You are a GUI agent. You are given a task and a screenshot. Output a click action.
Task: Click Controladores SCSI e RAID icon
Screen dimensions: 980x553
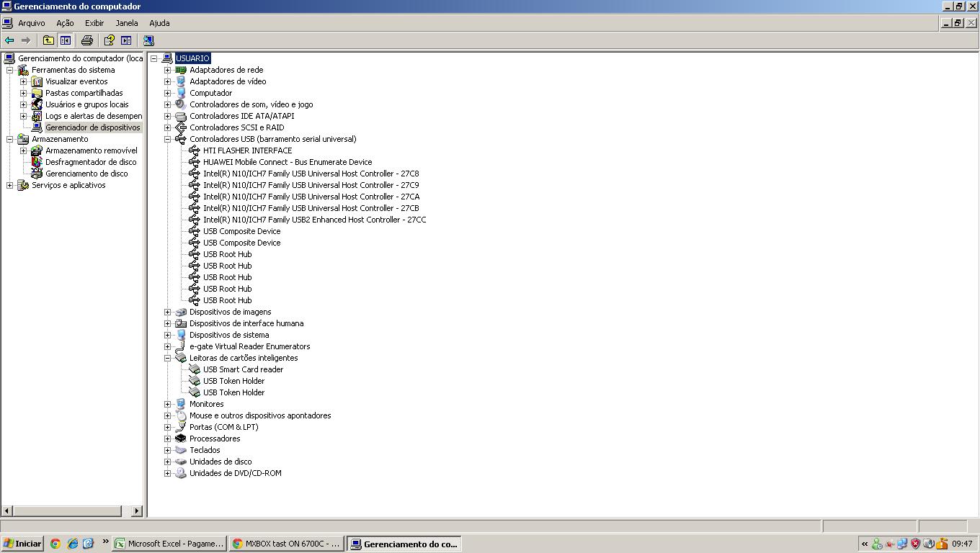tap(181, 127)
